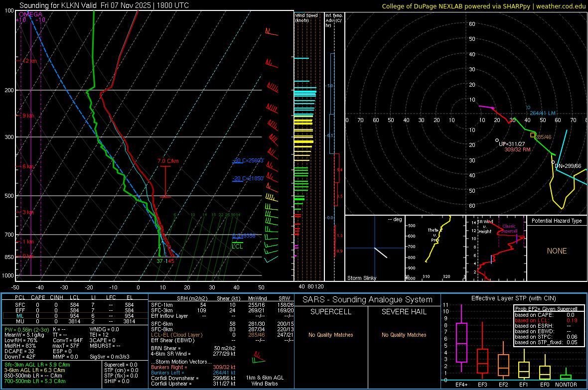Click the 'based on STP_fixed: 0.05' line

[x=546, y=342]
